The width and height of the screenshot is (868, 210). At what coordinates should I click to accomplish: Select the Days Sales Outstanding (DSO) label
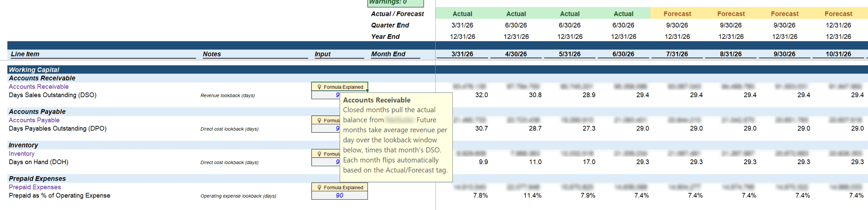(53, 95)
